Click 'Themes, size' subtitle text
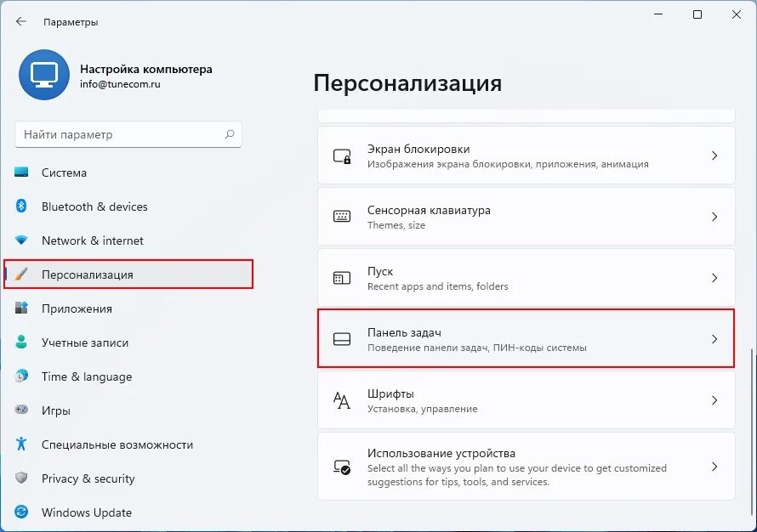 [396, 224]
